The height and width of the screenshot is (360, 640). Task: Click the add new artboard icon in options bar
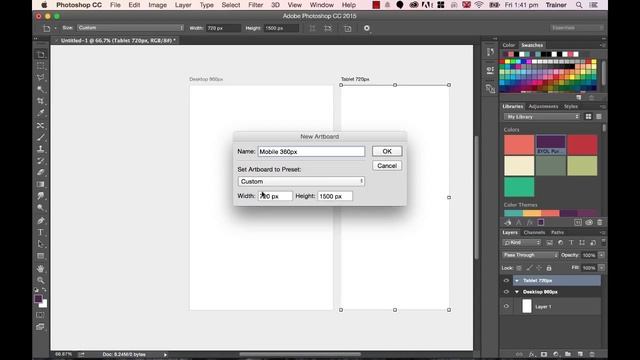click(347, 29)
